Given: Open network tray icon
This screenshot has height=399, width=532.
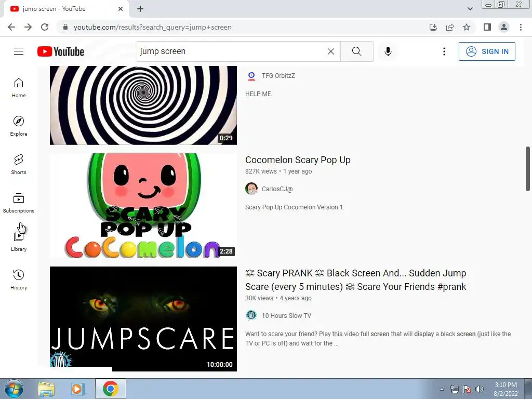Looking at the screenshot, I should pyautogui.click(x=454, y=389).
